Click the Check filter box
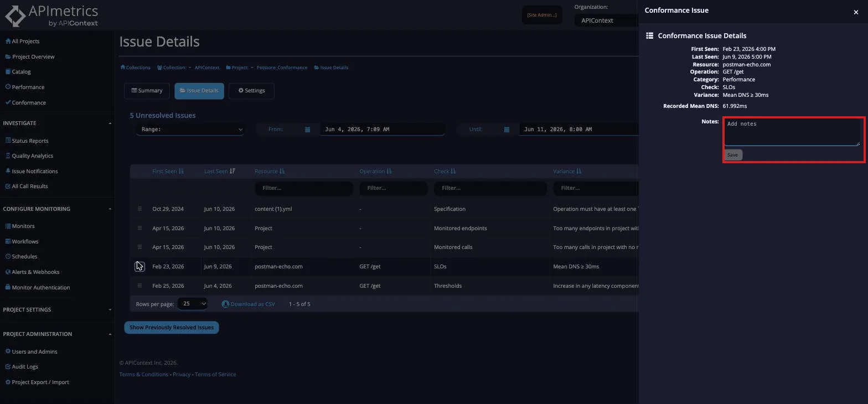Image resolution: width=868 pixels, height=404 pixels. pos(490,188)
